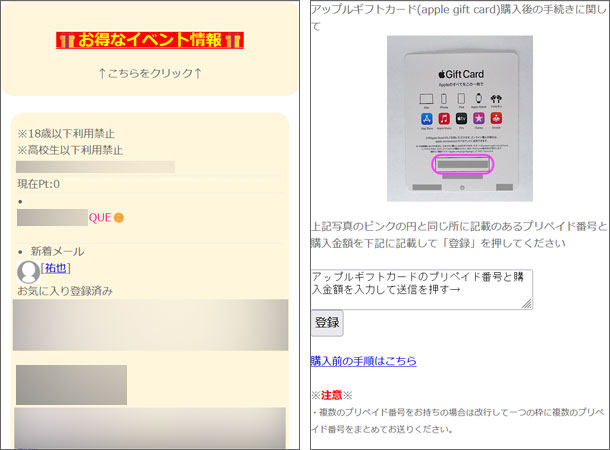Click the pink-circled code area on card

pyautogui.click(x=460, y=164)
